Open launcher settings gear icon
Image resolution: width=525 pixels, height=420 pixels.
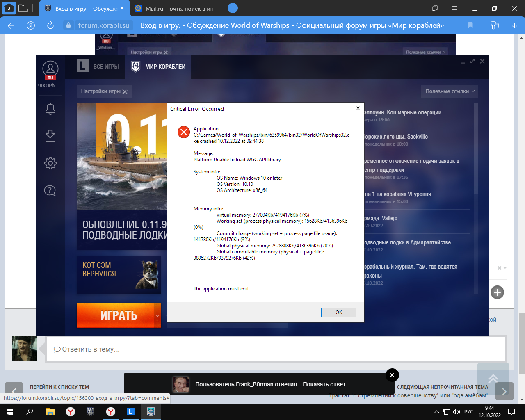(50, 163)
